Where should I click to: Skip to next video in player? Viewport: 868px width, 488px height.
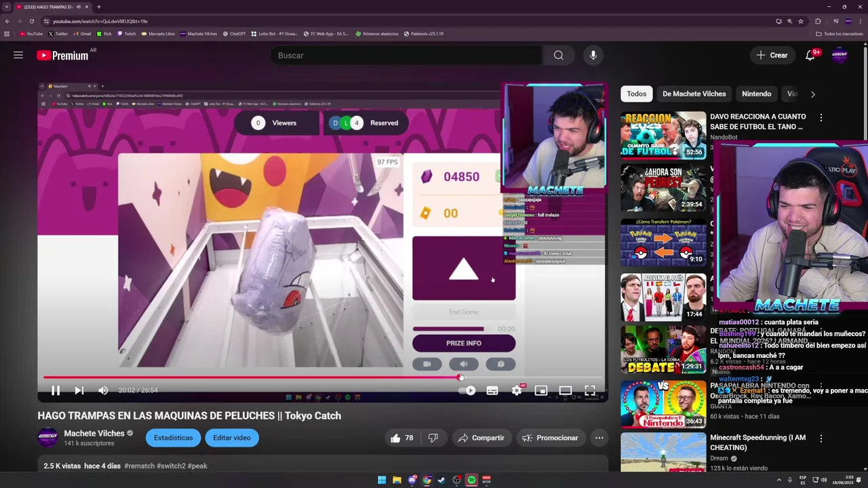tap(79, 390)
